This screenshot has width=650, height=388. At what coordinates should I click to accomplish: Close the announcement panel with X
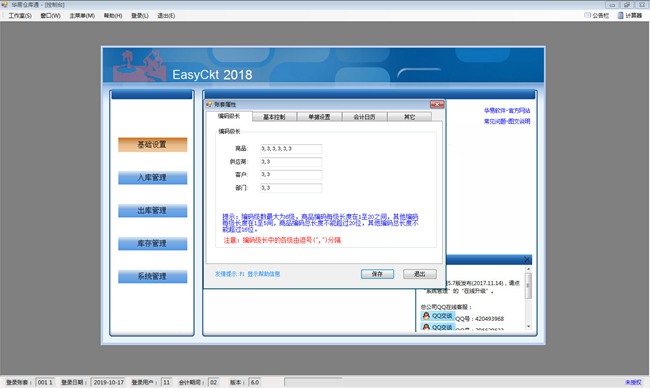coord(526,259)
